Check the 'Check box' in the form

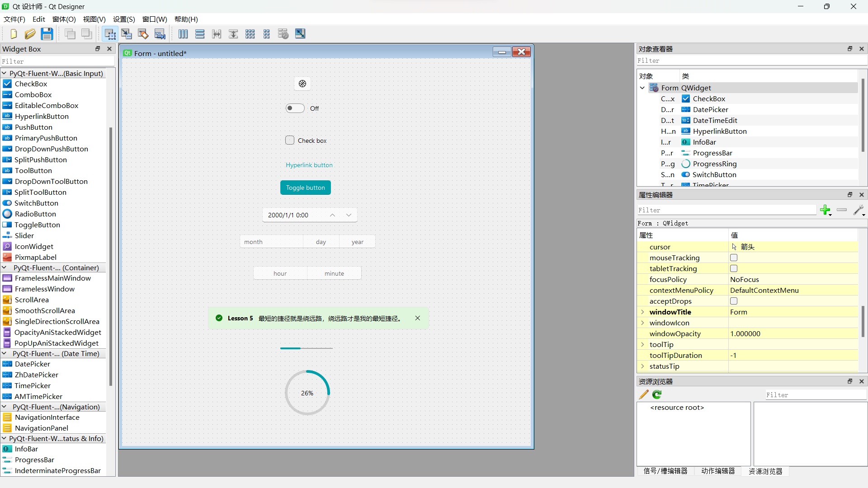click(289, 140)
